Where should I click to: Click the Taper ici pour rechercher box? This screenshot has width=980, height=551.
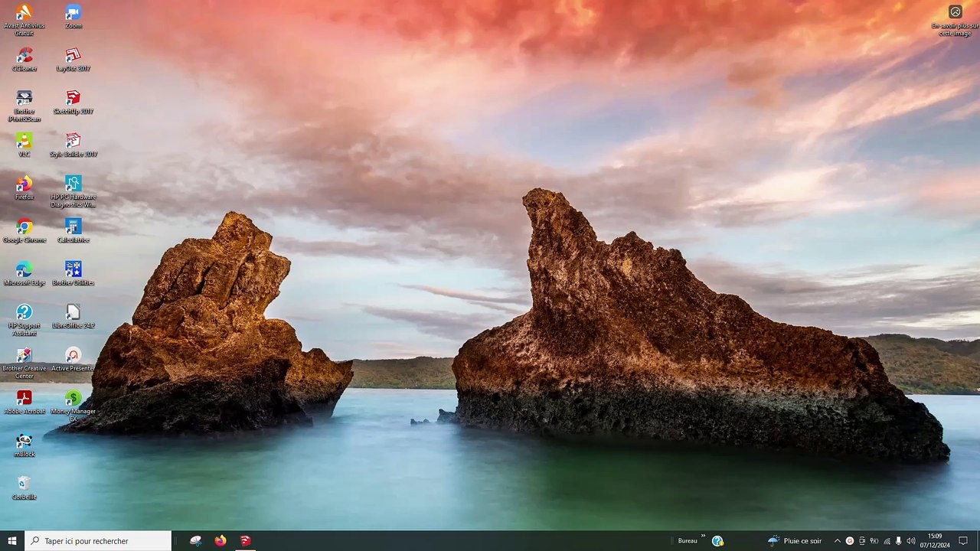[x=98, y=541]
